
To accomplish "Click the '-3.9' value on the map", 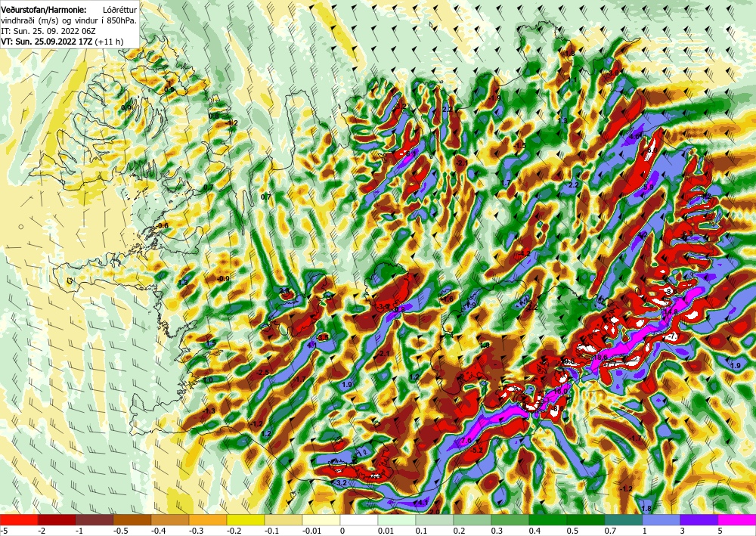I will pyautogui.click(x=384, y=306).
